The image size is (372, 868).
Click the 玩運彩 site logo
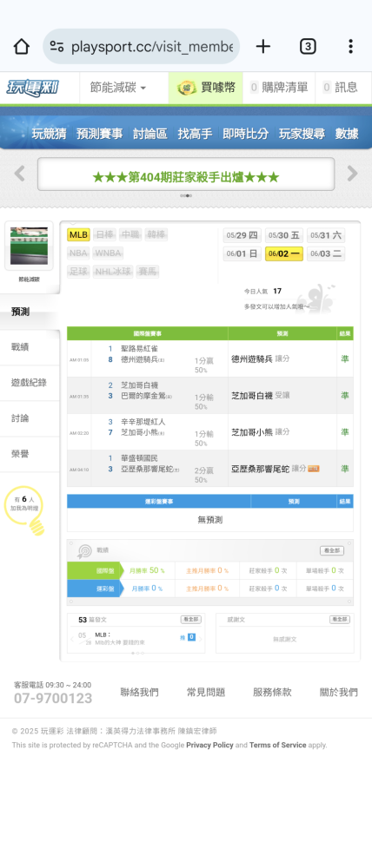pyautogui.click(x=33, y=87)
